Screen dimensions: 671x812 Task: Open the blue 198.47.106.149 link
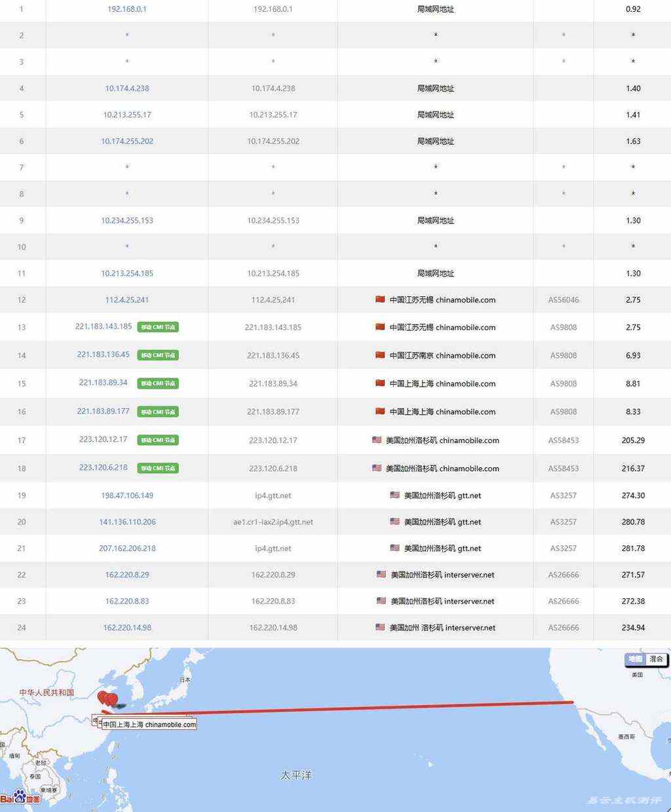pos(127,495)
